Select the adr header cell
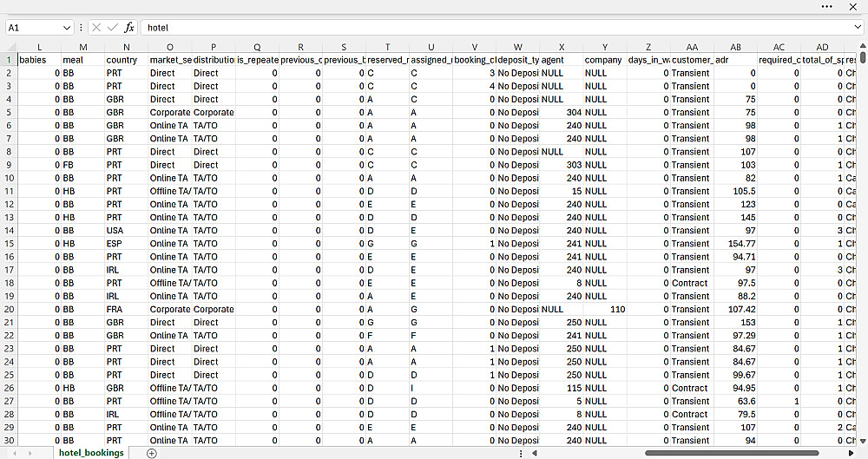The image size is (868, 459). (735, 60)
